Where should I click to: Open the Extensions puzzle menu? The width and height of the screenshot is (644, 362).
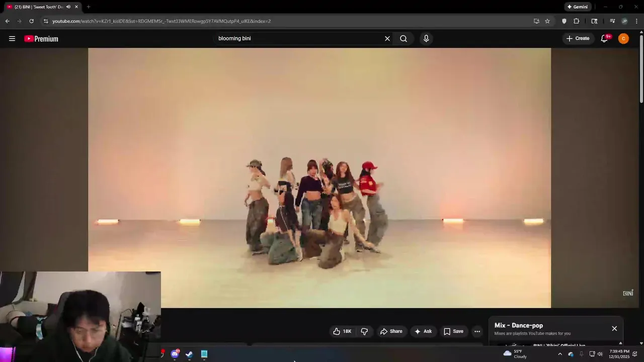[577, 21]
